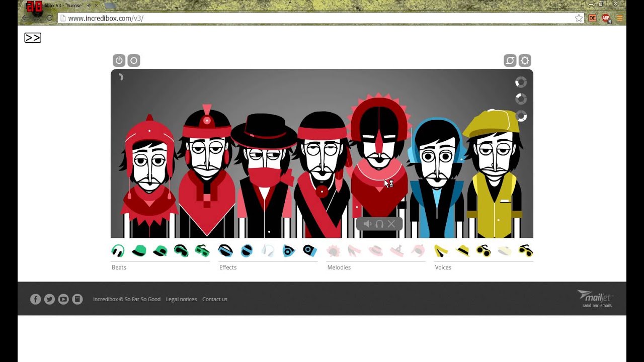Open the settings gear above the stage

click(525, 60)
